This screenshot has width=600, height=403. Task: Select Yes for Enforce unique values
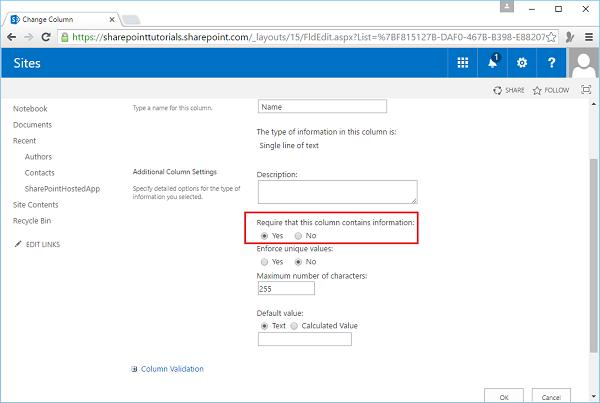click(x=264, y=261)
